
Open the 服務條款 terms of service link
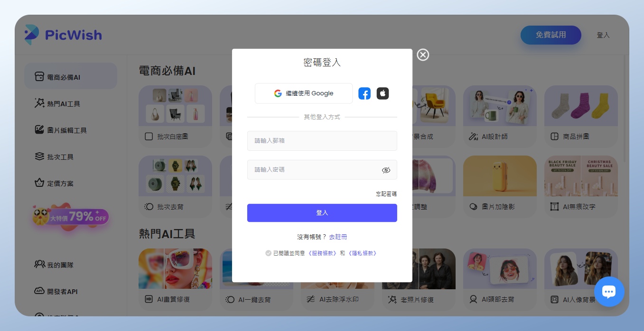point(322,253)
